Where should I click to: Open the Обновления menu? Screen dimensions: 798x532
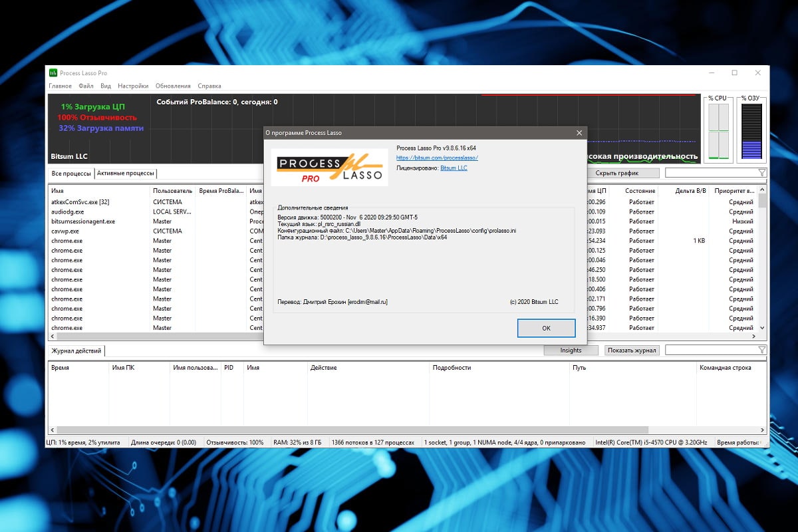pos(173,86)
